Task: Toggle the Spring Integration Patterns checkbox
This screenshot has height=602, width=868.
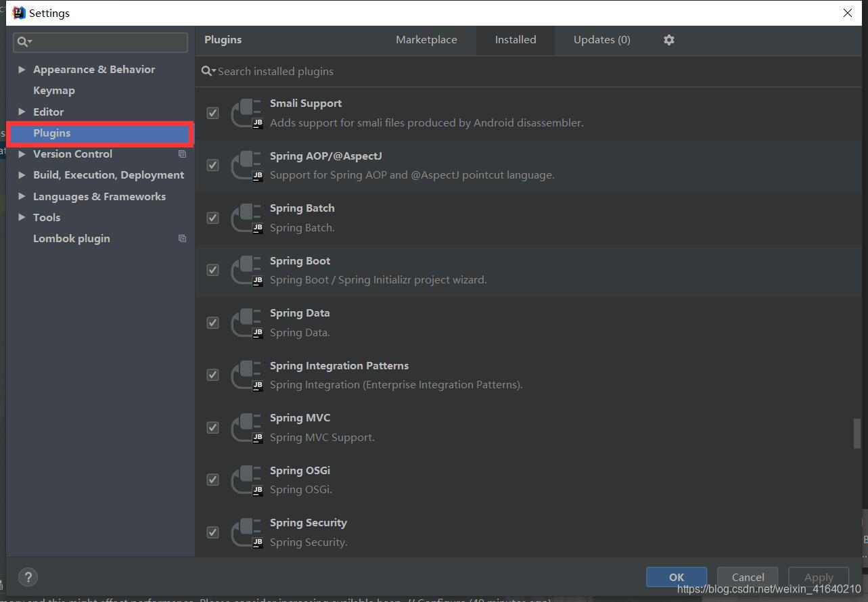Action: [213, 375]
